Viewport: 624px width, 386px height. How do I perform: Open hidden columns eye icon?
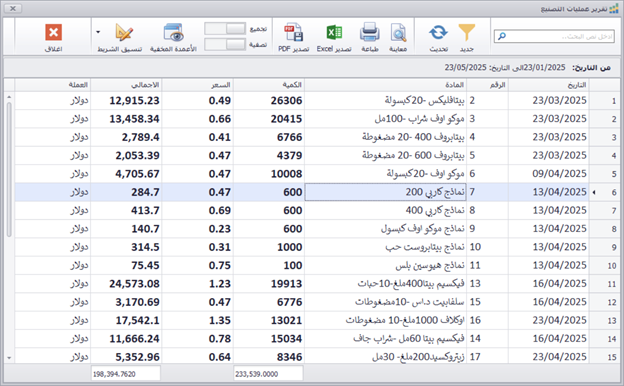pyautogui.click(x=174, y=33)
